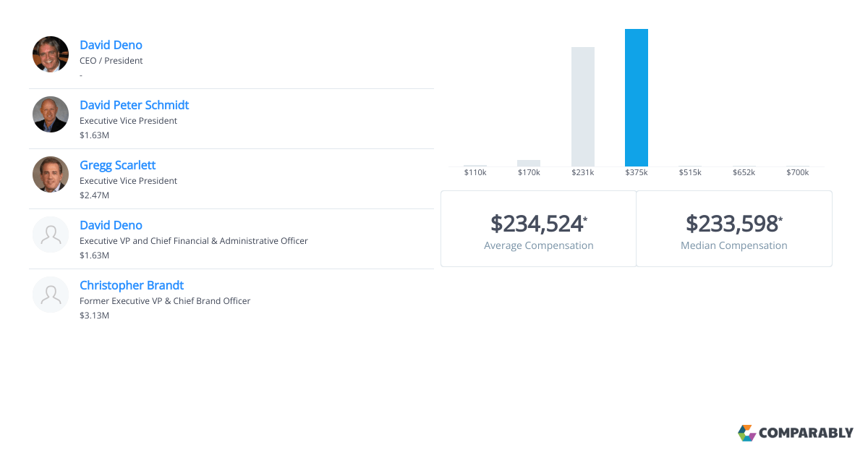
Task: Open David Deno's CEO profile link
Action: click(x=111, y=45)
